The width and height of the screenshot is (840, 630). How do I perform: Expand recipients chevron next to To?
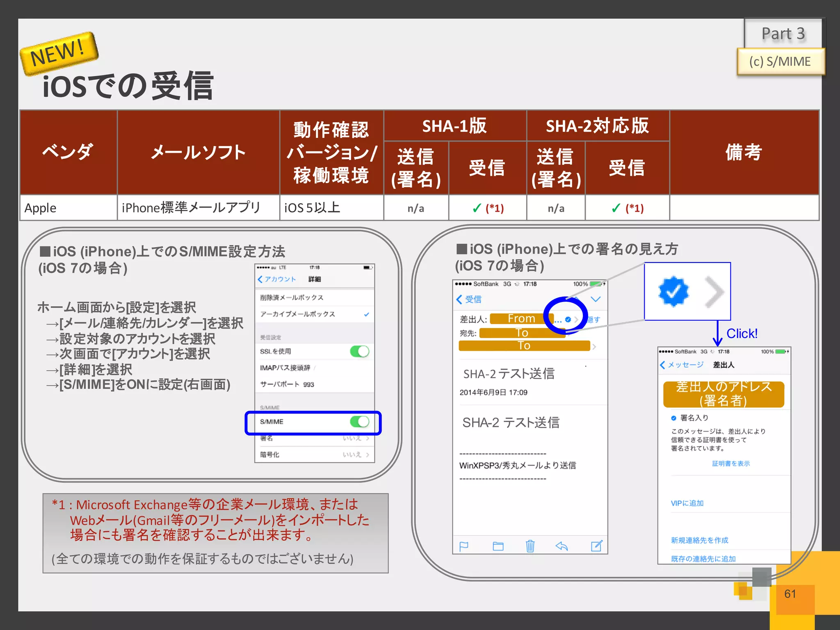tap(594, 347)
